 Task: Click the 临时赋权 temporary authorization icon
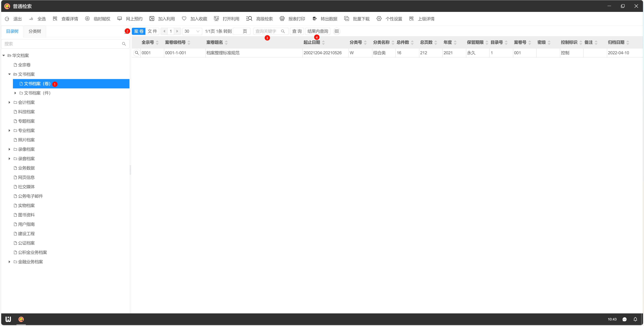pos(87,19)
